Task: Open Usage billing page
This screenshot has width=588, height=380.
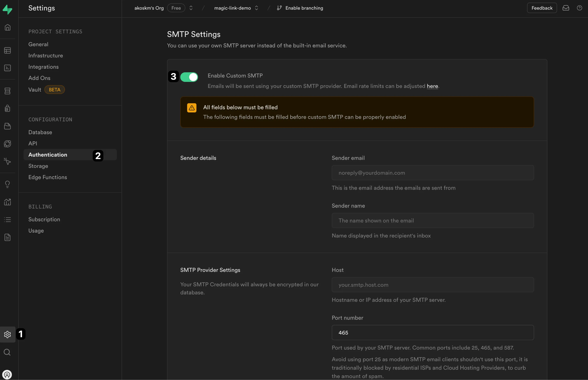Action: (x=36, y=231)
